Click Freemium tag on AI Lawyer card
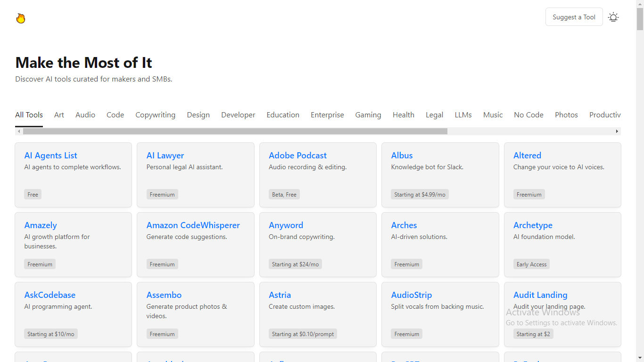This screenshot has width=644, height=362. (162, 195)
